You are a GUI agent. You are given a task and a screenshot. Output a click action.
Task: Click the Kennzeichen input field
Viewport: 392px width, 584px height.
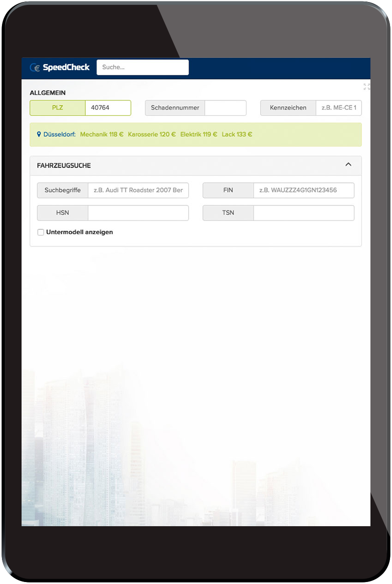click(x=339, y=108)
